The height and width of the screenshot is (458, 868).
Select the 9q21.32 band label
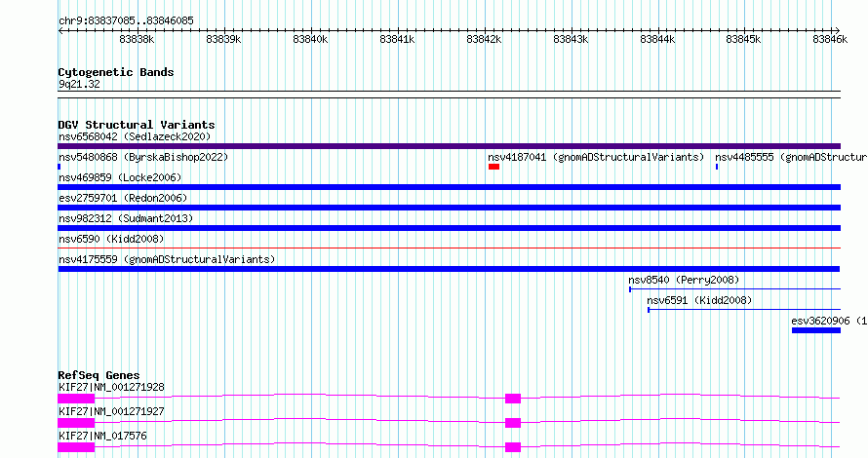tap(79, 84)
